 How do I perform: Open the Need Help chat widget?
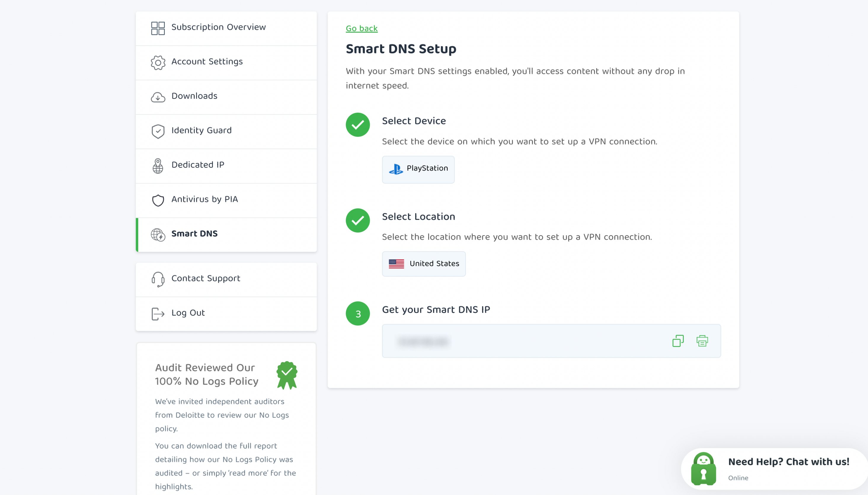775,469
